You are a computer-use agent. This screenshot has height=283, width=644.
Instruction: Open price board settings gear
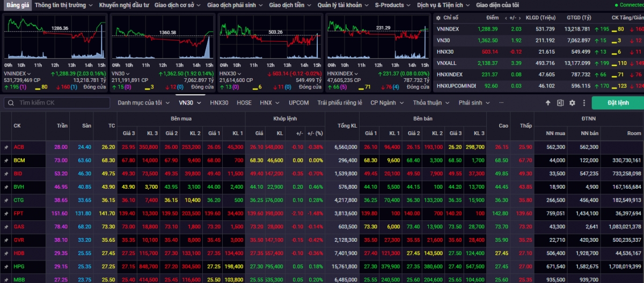click(572, 103)
